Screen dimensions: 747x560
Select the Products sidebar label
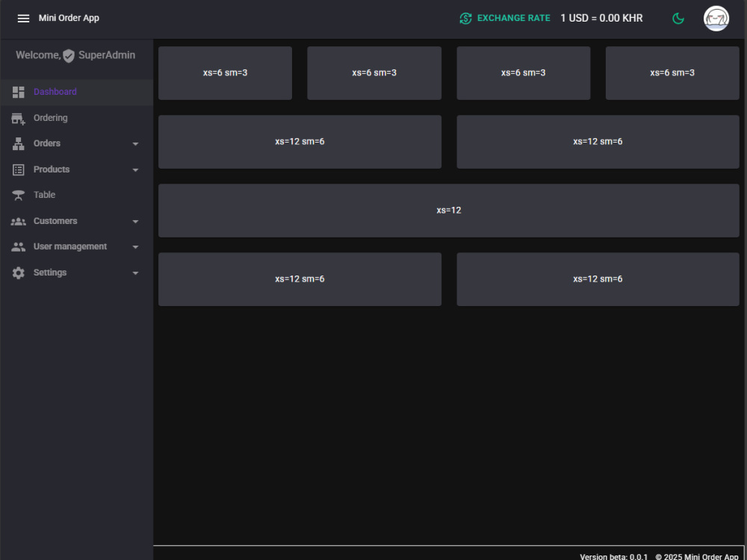(x=52, y=169)
